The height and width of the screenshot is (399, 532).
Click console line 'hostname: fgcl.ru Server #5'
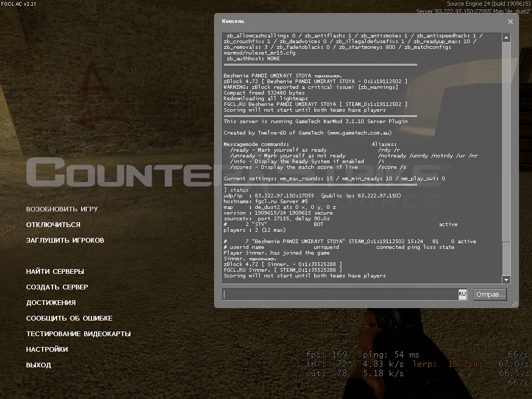click(265, 201)
